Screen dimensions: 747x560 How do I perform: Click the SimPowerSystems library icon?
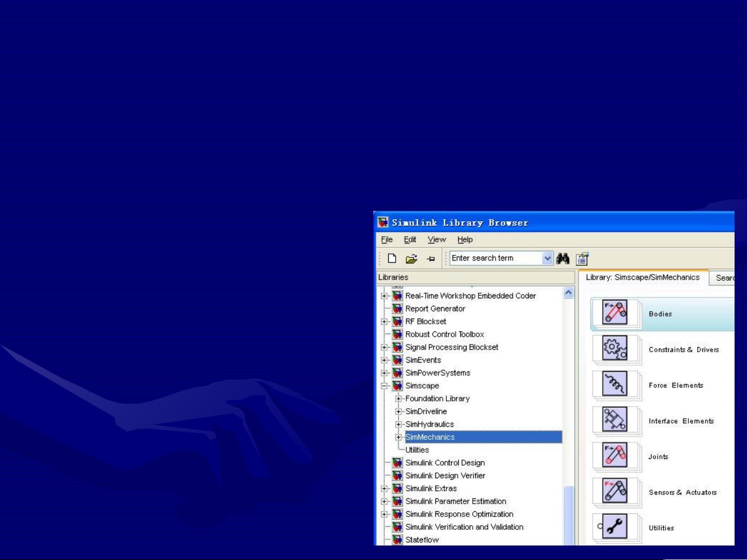click(398, 372)
